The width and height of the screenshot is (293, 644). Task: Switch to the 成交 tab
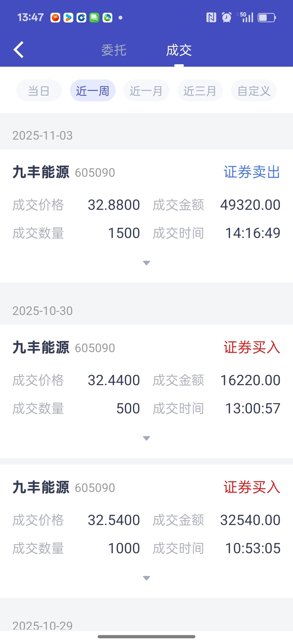(x=179, y=50)
